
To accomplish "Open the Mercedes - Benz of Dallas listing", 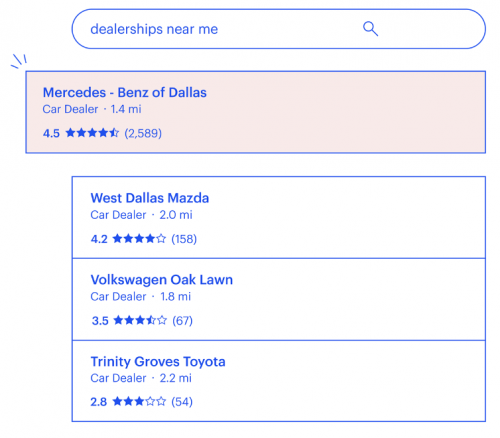I will [x=256, y=112].
